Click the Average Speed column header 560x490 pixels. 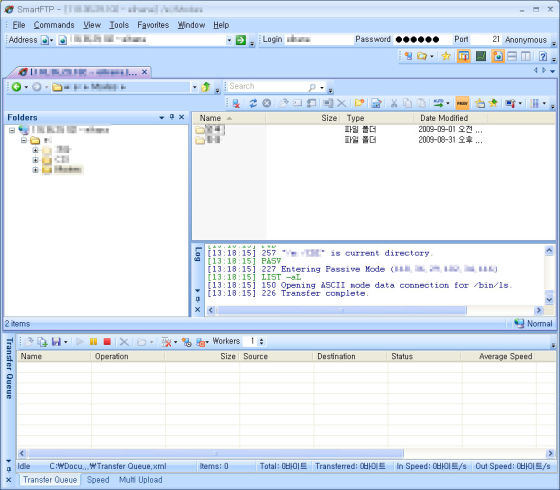click(498, 356)
